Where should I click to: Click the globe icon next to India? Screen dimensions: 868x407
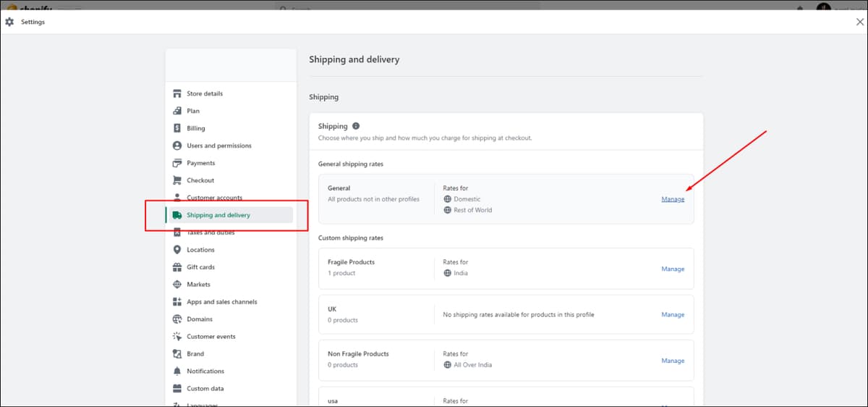[447, 274]
